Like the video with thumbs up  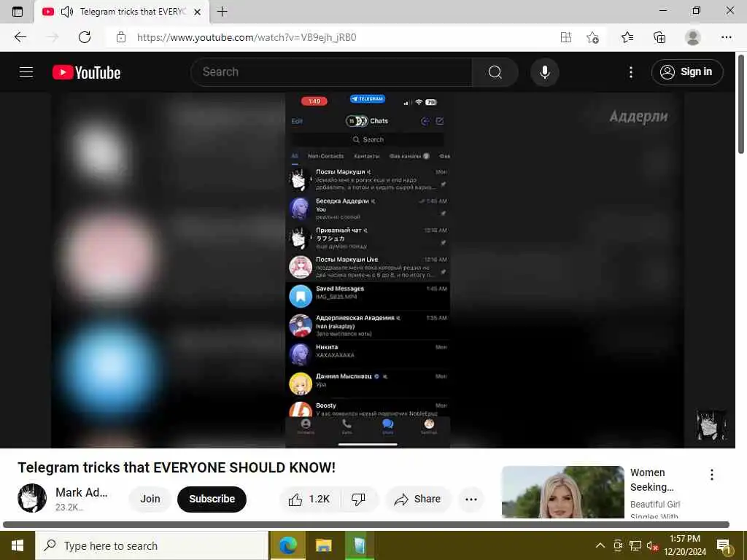tap(309, 499)
